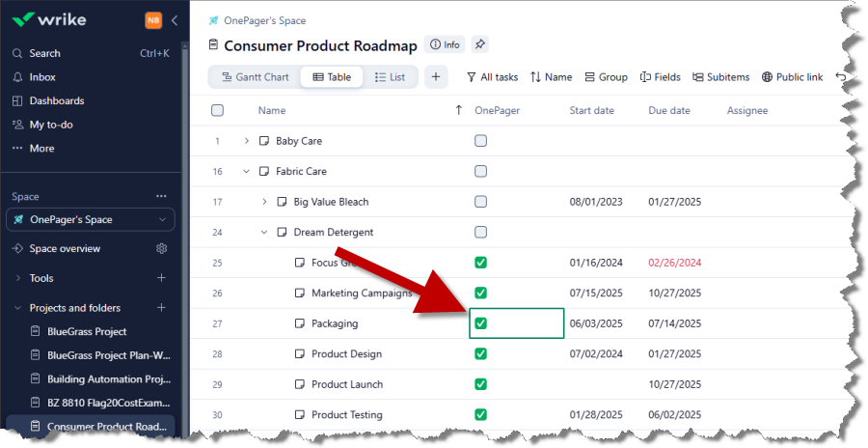The height and width of the screenshot is (448, 868).
Task: Add a new project or folder
Action: tap(162, 307)
